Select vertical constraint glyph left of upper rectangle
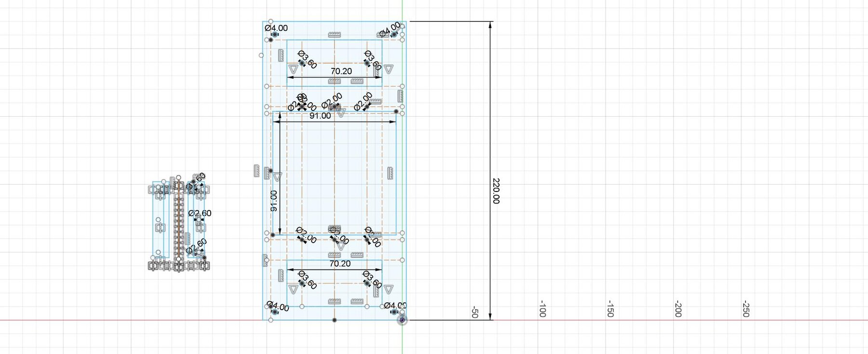The height and width of the screenshot is (354, 868). 280,55
